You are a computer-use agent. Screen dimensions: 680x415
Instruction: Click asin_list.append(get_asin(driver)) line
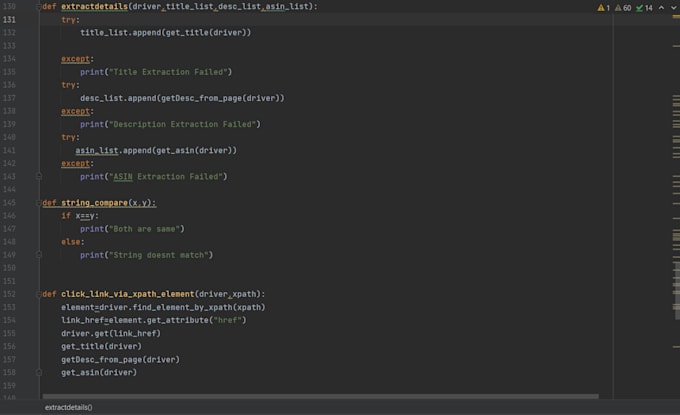tap(156, 150)
